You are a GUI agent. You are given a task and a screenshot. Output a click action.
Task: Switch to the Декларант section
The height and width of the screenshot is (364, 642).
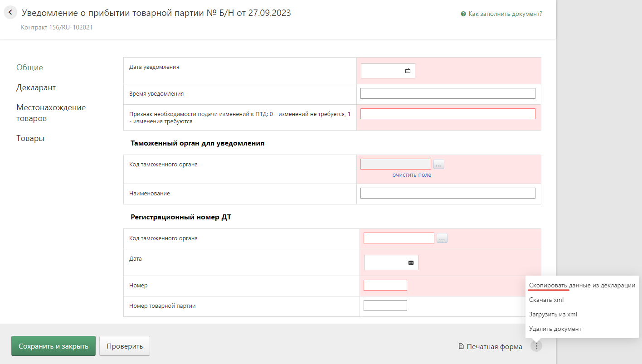(36, 87)
